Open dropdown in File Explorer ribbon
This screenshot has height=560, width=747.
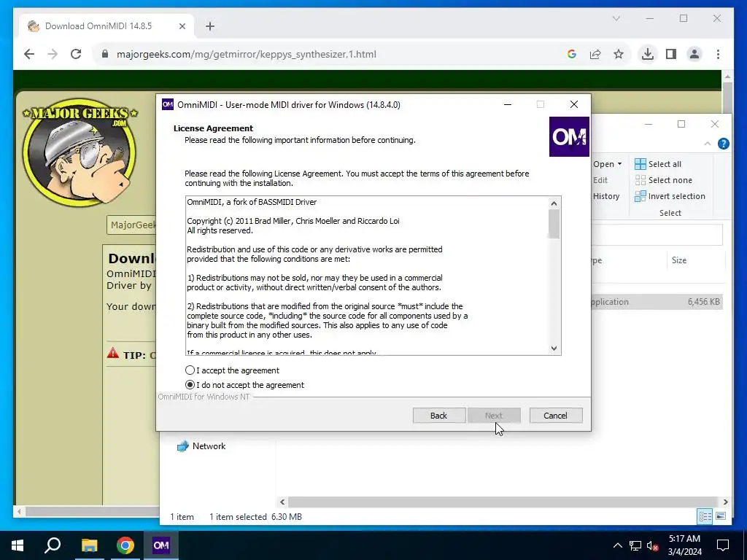[x=608, y=164]
